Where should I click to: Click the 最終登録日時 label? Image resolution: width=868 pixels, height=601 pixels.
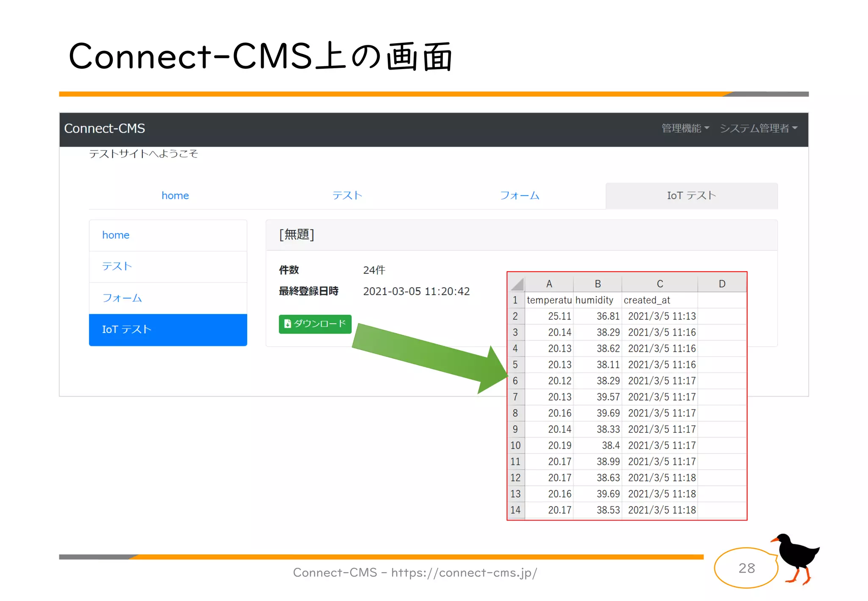click(x=309, y=291)
